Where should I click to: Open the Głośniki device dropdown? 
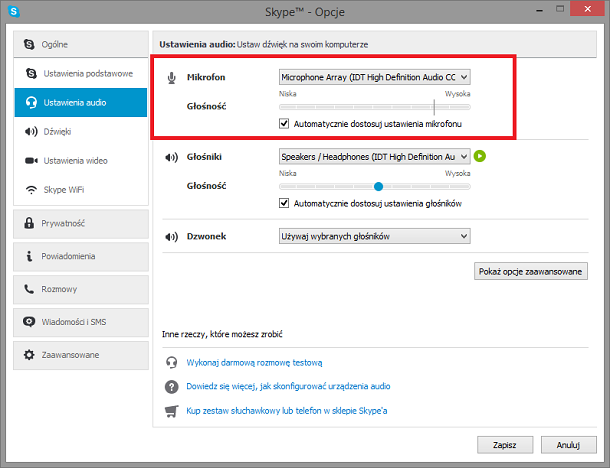[375, 156]
